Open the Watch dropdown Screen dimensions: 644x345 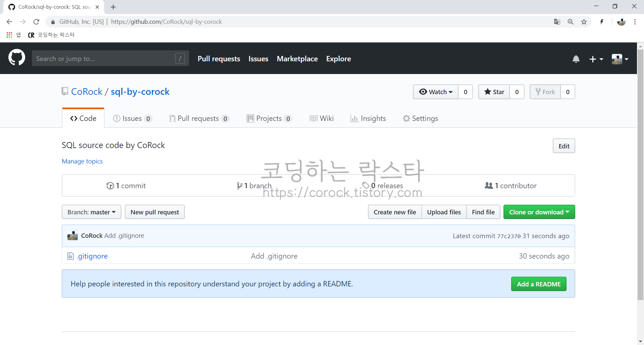(x=436, y=92)
